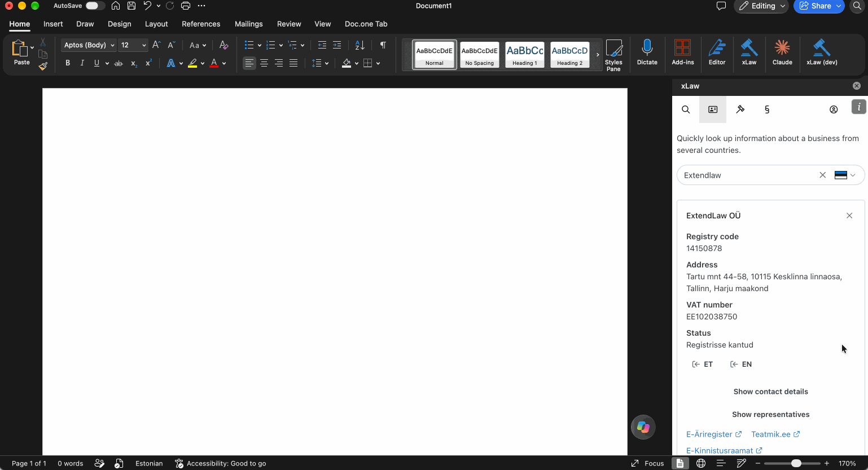The width and height of the screenshot is (868, 470).
Task: Open the References tab
Action: (x=201, y=24)
